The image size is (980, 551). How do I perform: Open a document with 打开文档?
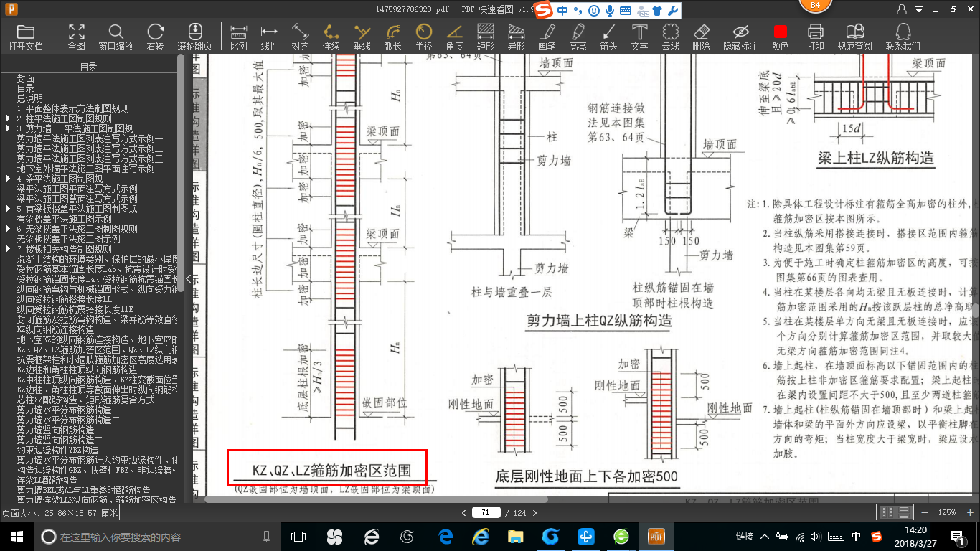pyautogui.click(x=26, y=37)
